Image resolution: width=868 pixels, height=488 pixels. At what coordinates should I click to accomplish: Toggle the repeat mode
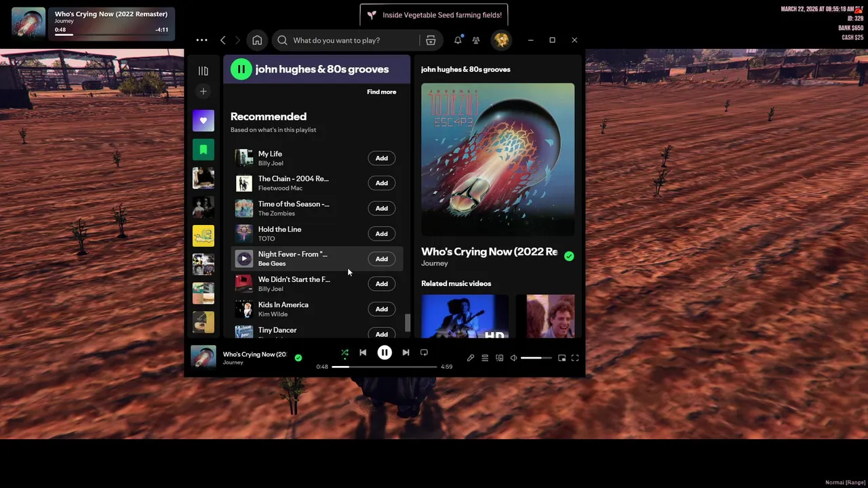pos(424,352)
